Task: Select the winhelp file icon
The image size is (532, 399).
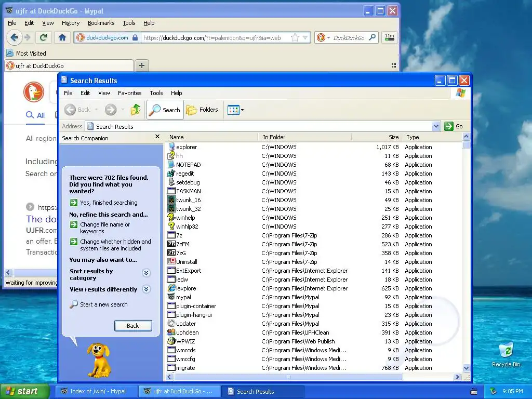Action: point(171,218)
